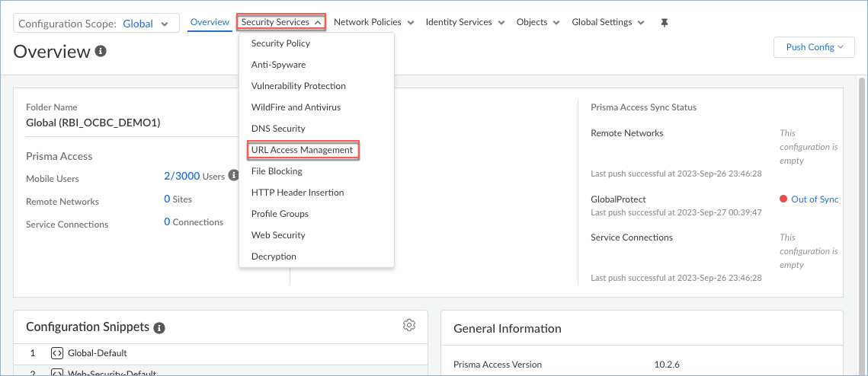The image size is (868, 376).
Task: Click the Out of Sync link
Action: coord(814,199)
